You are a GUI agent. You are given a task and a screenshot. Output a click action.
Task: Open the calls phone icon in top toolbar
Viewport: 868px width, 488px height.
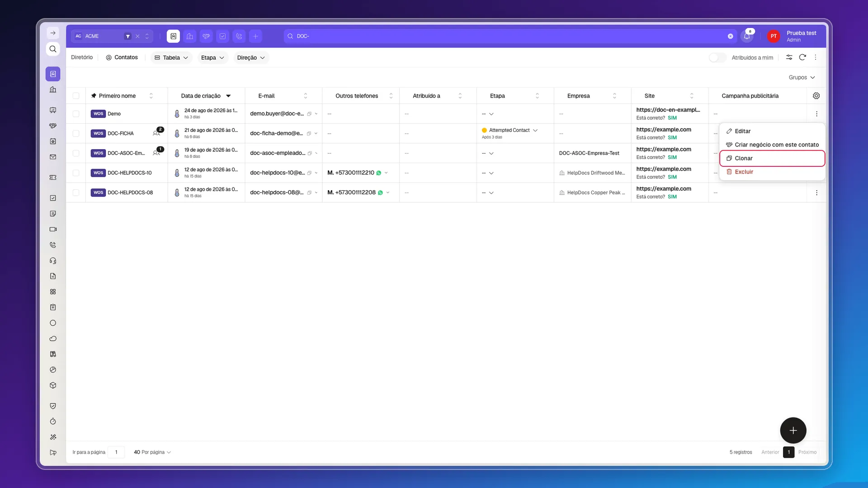point(239,36)
